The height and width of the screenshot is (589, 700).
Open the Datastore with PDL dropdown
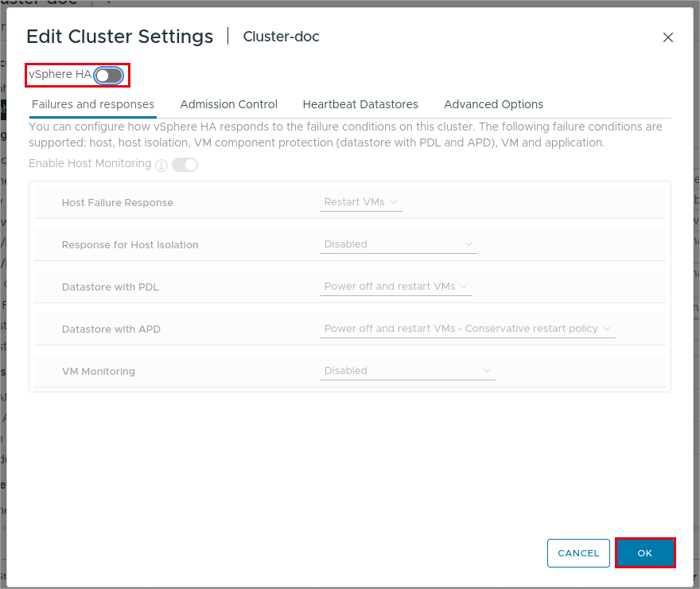point(396,287)
